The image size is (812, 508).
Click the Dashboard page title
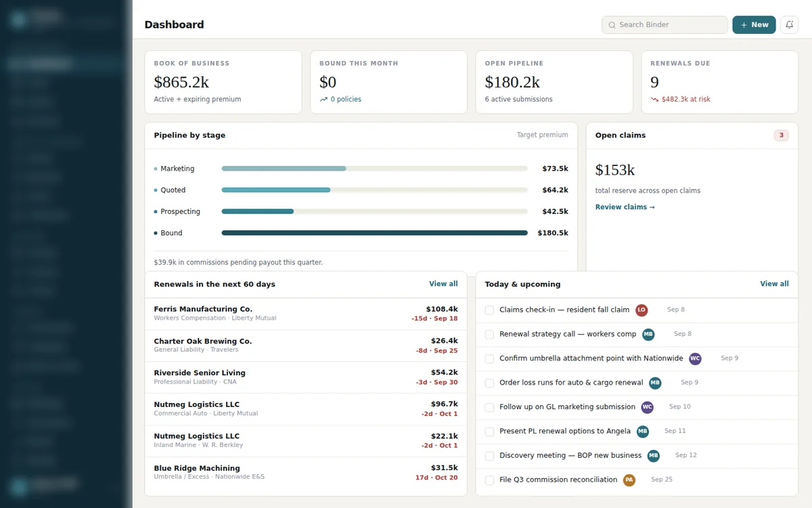pos(174,24)
